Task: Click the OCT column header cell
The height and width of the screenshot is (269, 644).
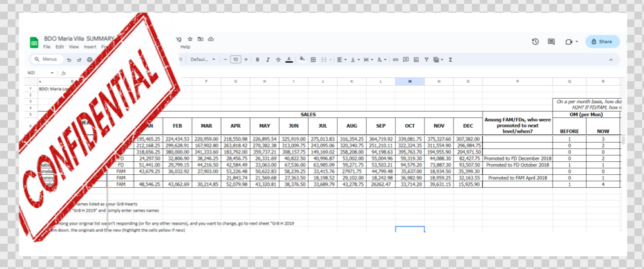Action: [410, 126]
